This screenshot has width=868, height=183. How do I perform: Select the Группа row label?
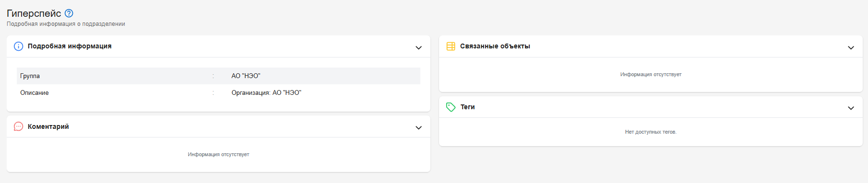click(x=30, y=76)
